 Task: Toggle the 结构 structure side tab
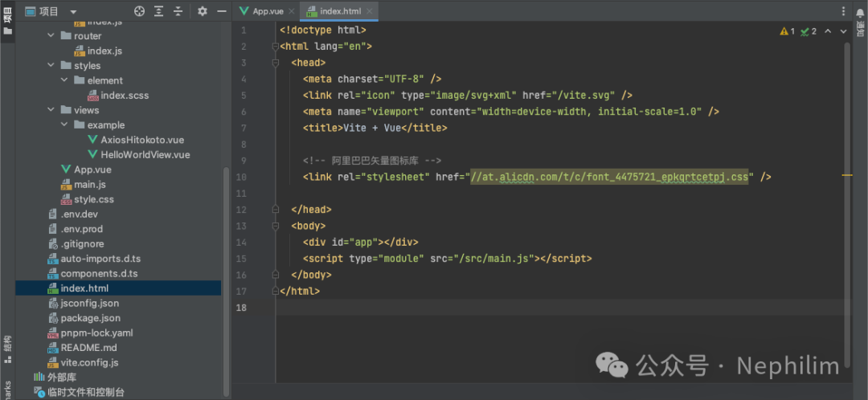(7, 349)
